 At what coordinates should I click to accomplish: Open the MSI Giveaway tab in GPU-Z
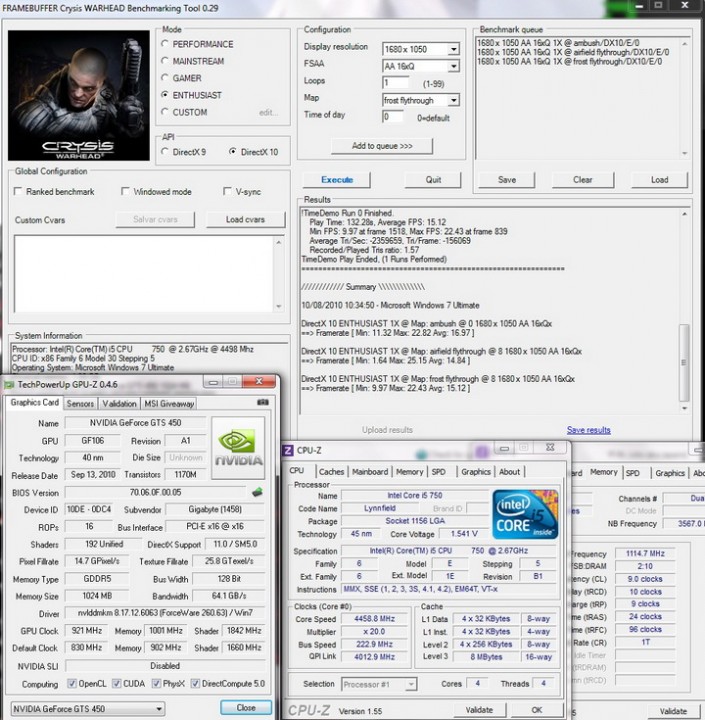coord(169,404)
